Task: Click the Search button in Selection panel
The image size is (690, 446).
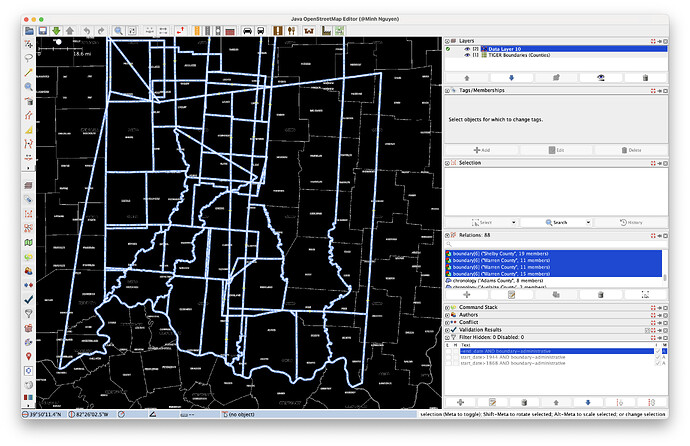Action: coord(556,222)
